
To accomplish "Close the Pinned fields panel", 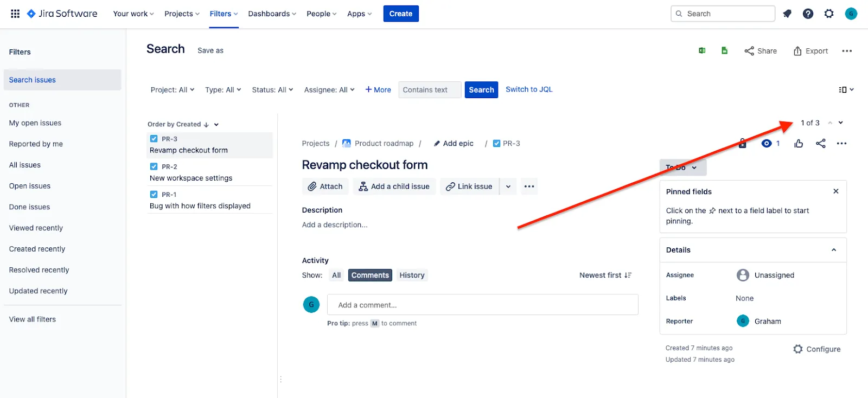I will (x=836, y=191).
